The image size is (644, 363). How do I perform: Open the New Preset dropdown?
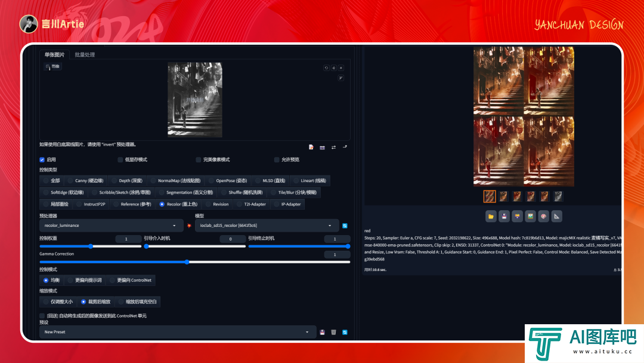tap(177, 332)
